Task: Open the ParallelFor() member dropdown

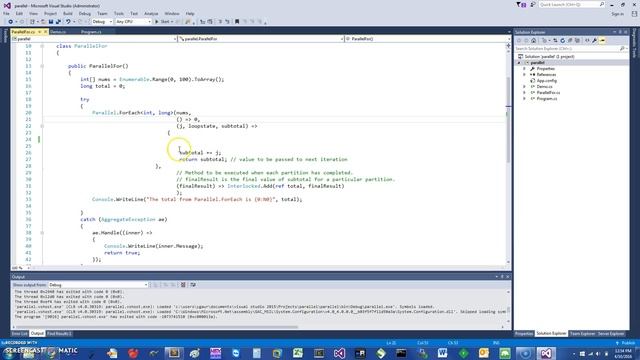Action: tap(427, 39)
